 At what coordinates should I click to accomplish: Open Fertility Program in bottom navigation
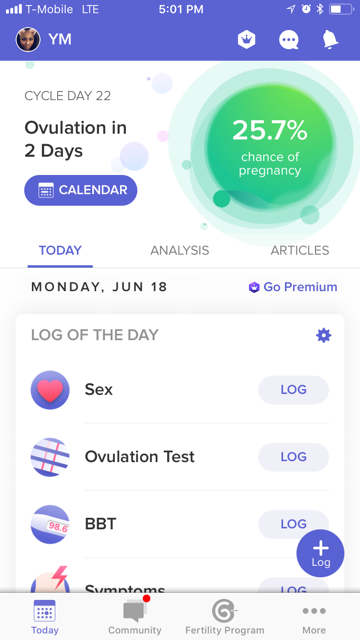[x=224, y=616]
